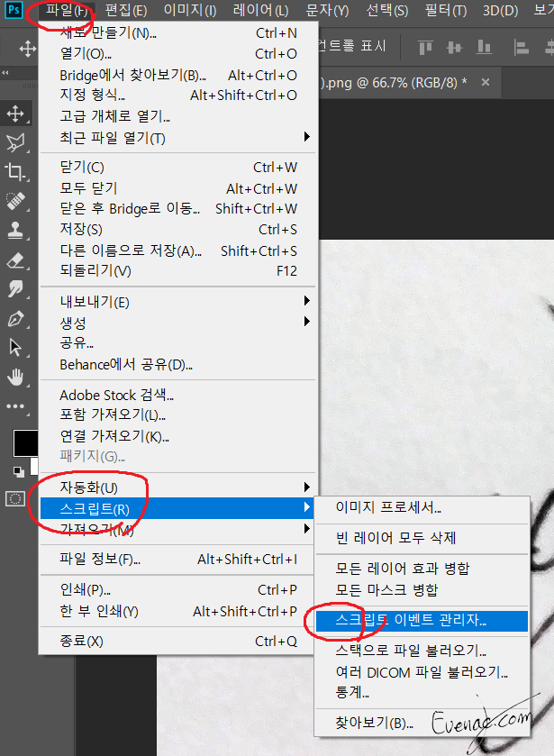Image resolution: width=554 pixels, height=756 pixels.
Task: Open the 필터(T) menu
Action: [446, 10]
